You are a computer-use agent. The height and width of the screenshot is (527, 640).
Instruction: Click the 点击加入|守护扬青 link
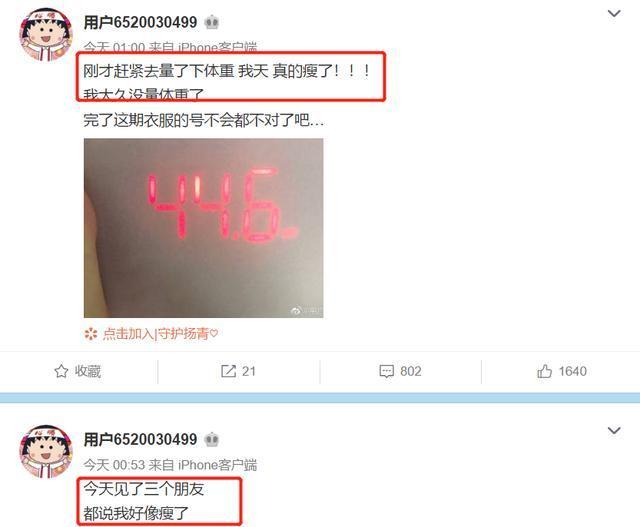tap(160, 334)
